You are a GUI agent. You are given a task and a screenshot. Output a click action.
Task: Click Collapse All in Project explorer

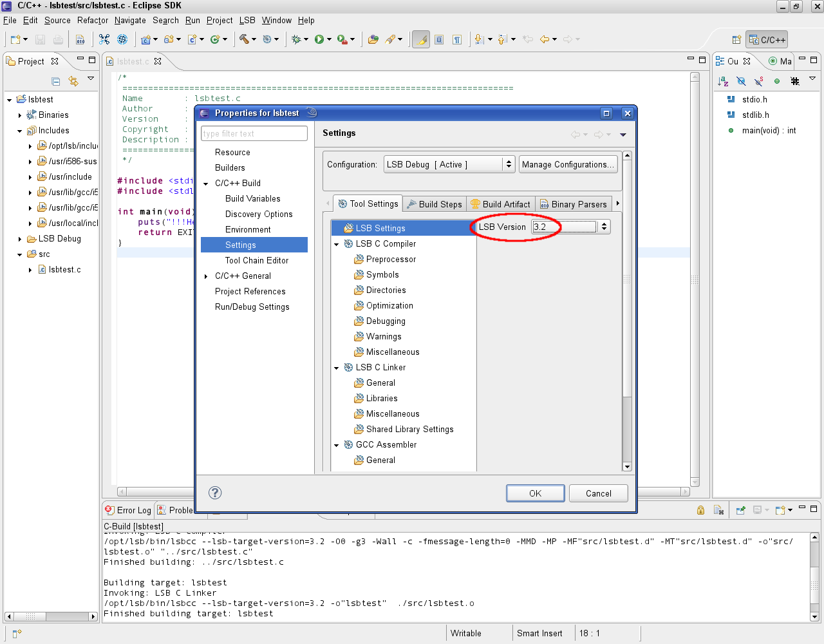pos(56,81)
